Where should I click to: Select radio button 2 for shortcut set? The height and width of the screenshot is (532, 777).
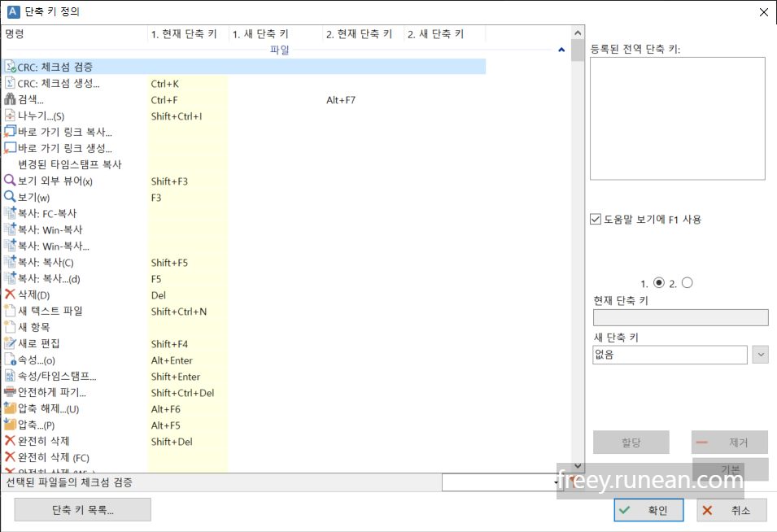pos(687,282)
